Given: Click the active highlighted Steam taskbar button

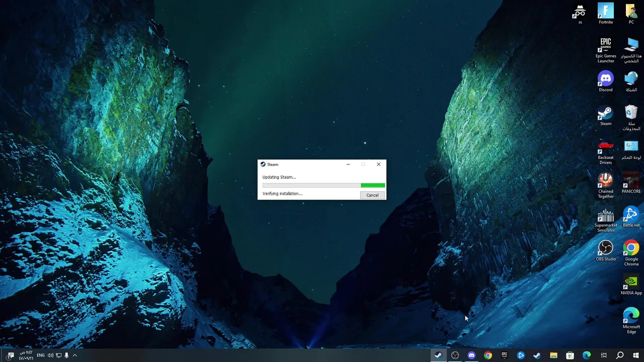Looking at the screenshot, I should 438,355.
